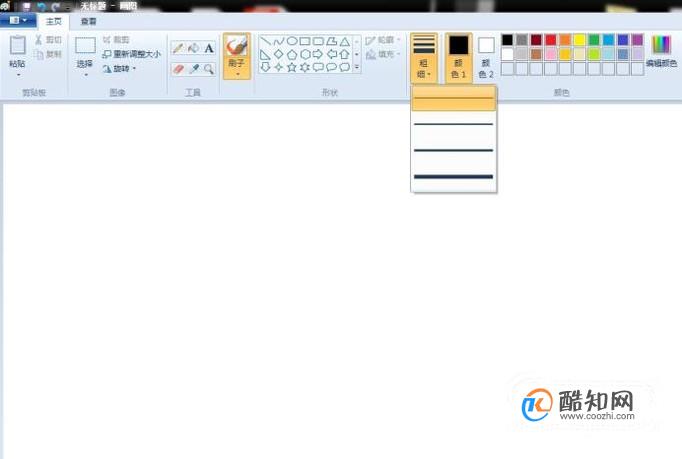Viewport: 682px width, 459px height.
Task: Choose the oval shape
Action: (292, 41)
